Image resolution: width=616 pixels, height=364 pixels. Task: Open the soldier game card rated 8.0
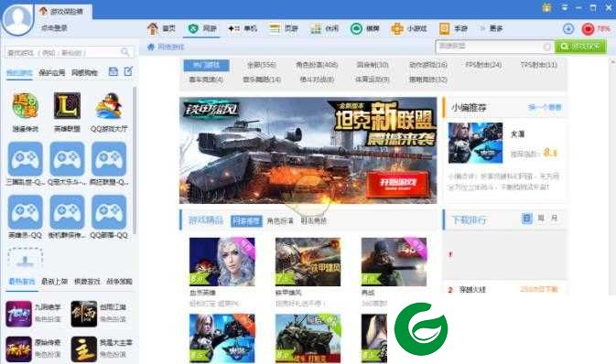[x=394, y=262]
